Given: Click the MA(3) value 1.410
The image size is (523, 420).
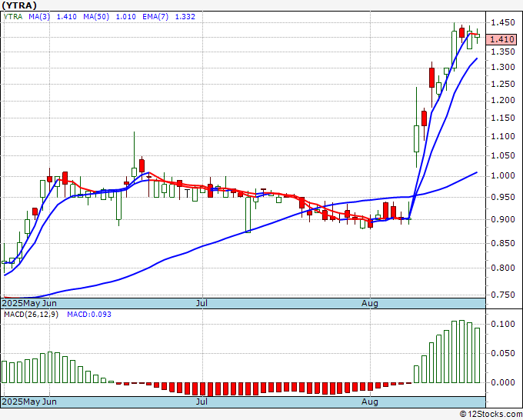Looking at the screenshot, I should (66, 17).
